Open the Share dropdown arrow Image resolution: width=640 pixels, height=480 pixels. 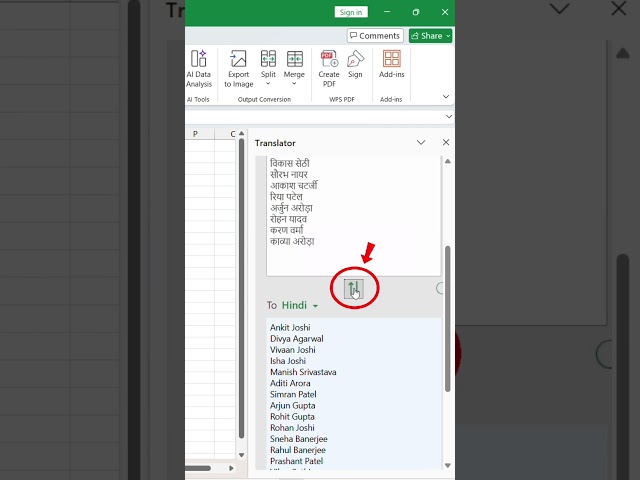448,36
